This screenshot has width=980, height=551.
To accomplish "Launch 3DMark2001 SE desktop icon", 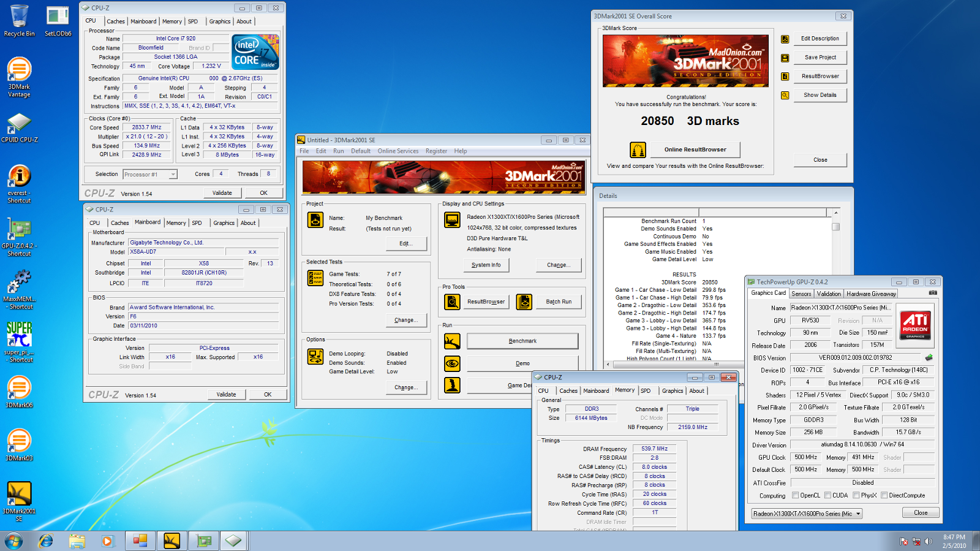I will point(19,501).
